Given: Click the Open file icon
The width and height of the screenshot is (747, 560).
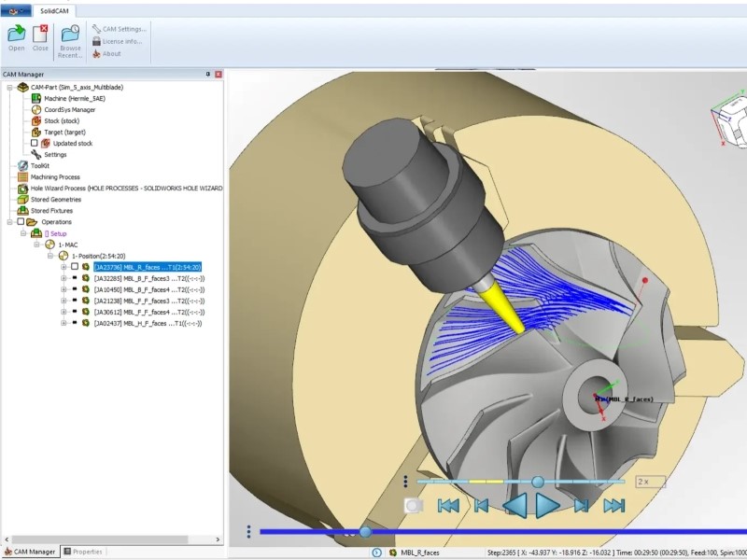Looking at the screenshot, I should (x=16, y=35).
